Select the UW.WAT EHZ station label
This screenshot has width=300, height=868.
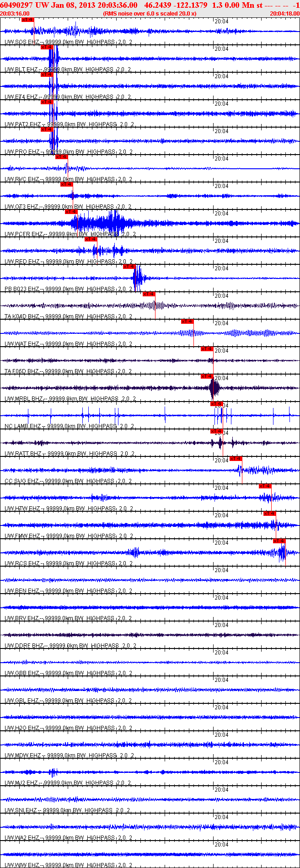tap(22, 344)
